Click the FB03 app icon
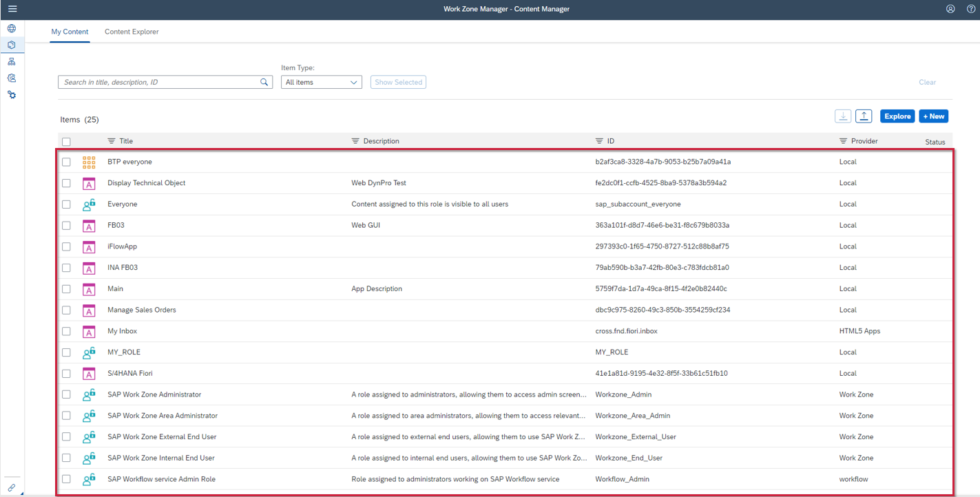 point(89,226)
